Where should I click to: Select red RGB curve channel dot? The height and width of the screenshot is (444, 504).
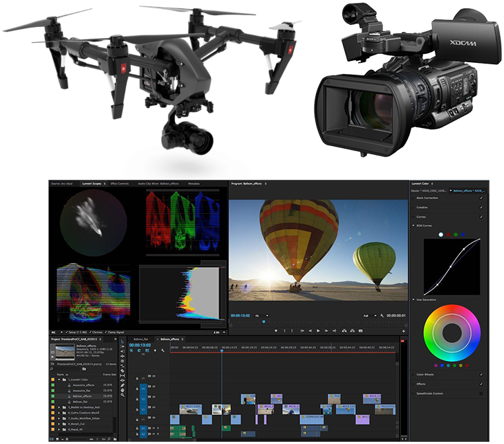click(448, 234)
